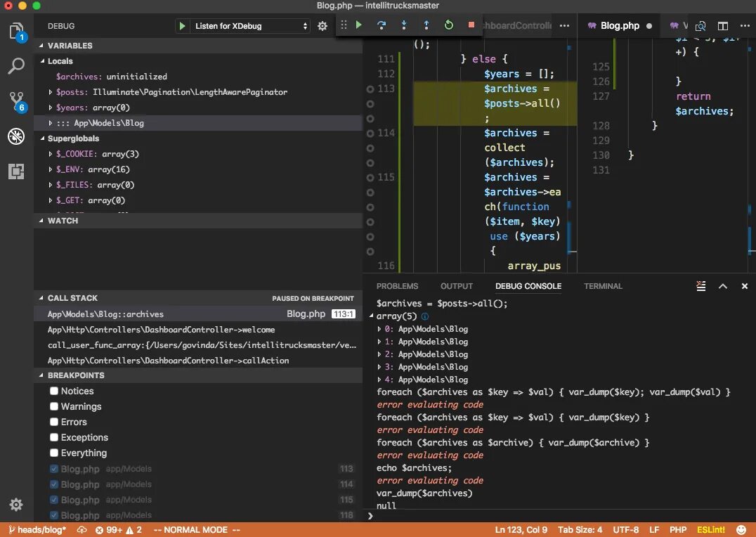756x537 pixels.
Task: Select DashboardController->welcome stack frame
Action: [198, 330]
